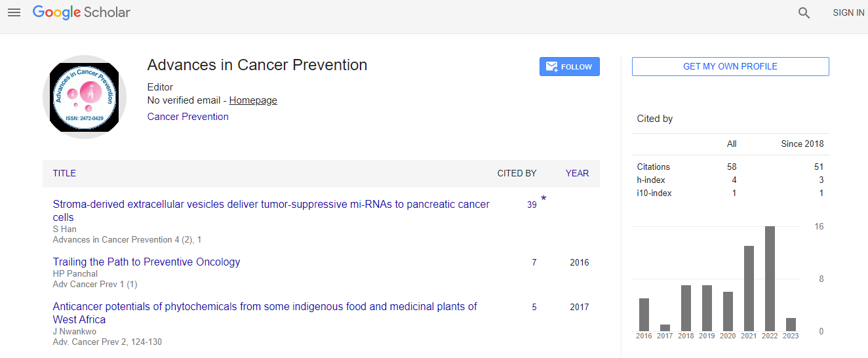Click the 2022 bar in citation chart

click(770, 279)
